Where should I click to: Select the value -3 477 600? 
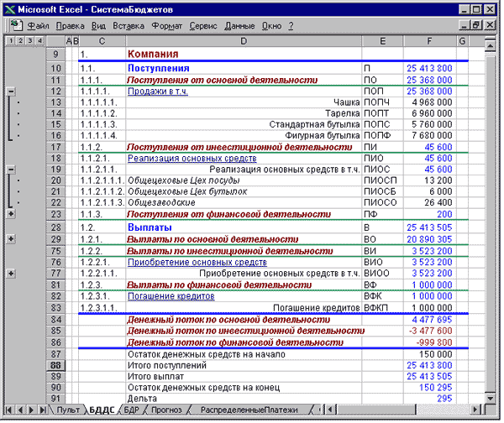(x=430, y=331)
